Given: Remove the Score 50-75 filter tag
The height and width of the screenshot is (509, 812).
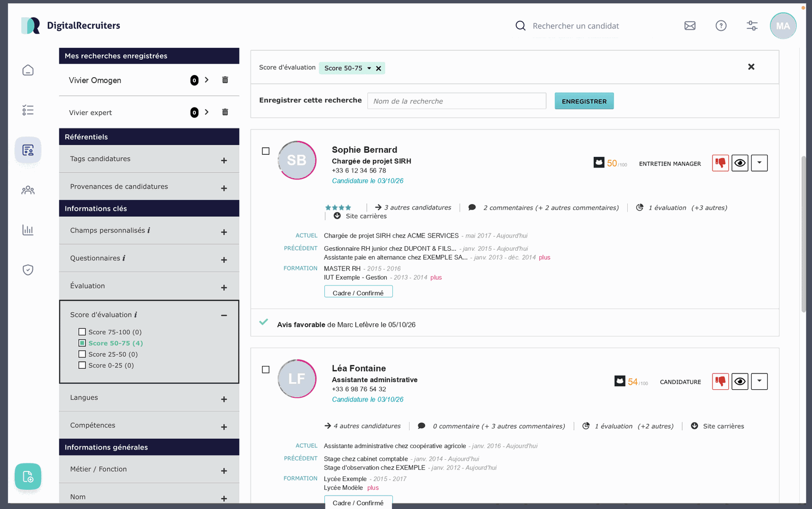Looking at the screenshot, I should pyautogui.click(x=379, y=69).
